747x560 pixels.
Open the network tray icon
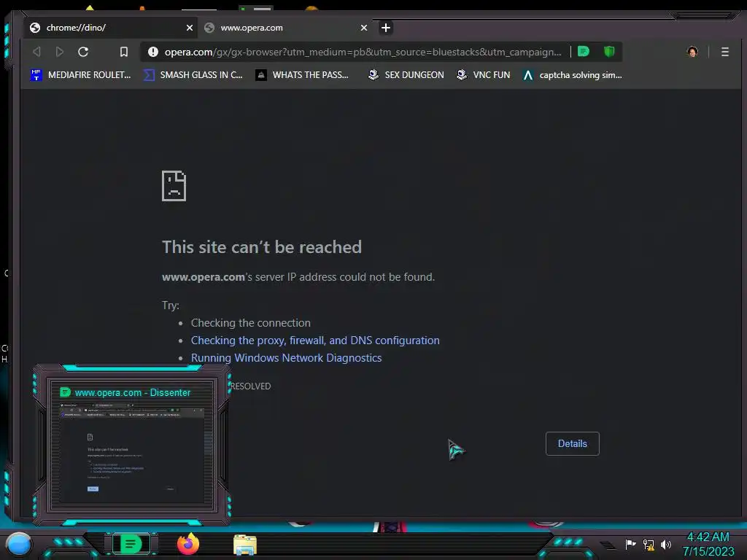click(x=649, y=544)
